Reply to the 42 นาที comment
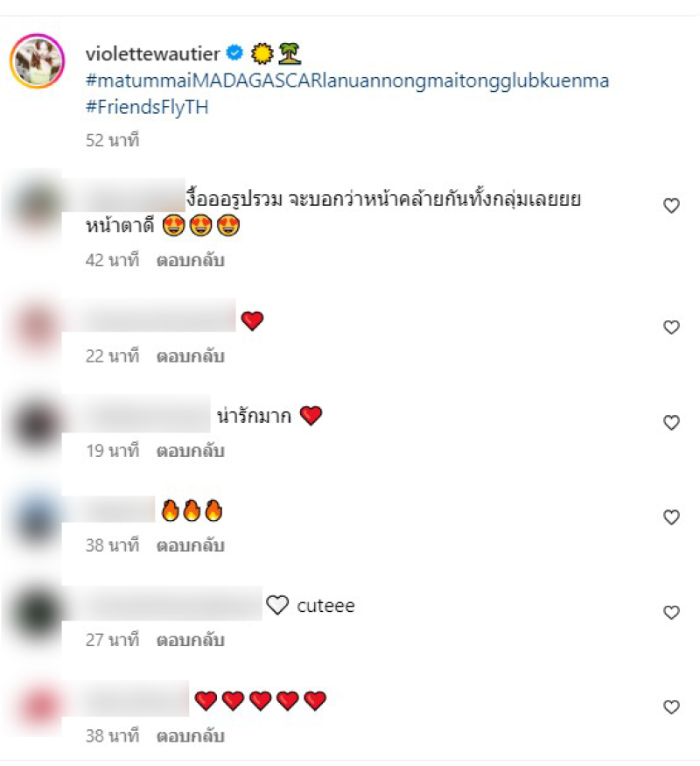700x766 pixels. (x=191, y=260)
